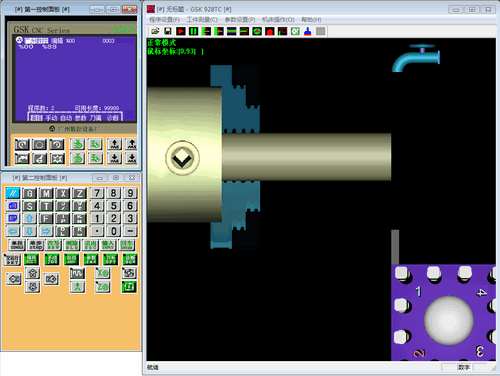Click the blue slash reset key
The height and width of the screenshot is (376, 500).
click(13, 193)
